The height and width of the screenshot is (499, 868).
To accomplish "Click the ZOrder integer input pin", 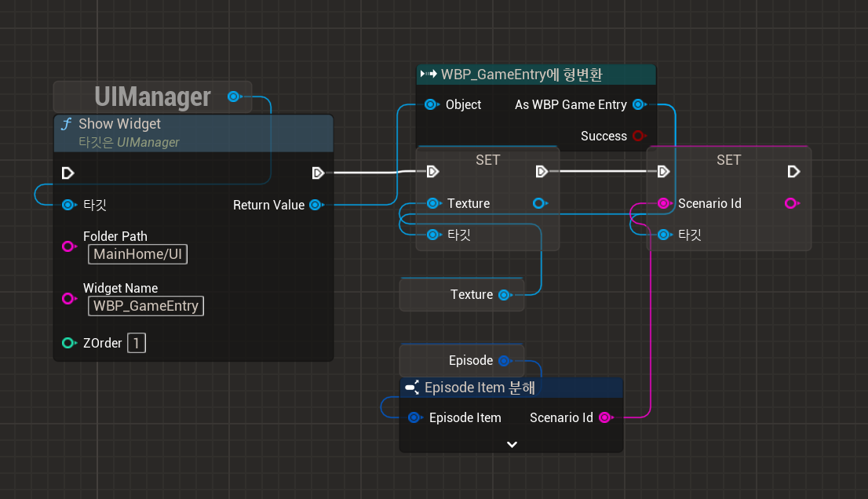I will coord(68,343).
